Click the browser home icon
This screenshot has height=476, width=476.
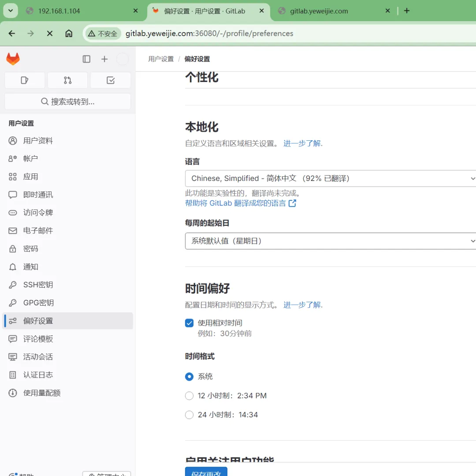(69, 34)
